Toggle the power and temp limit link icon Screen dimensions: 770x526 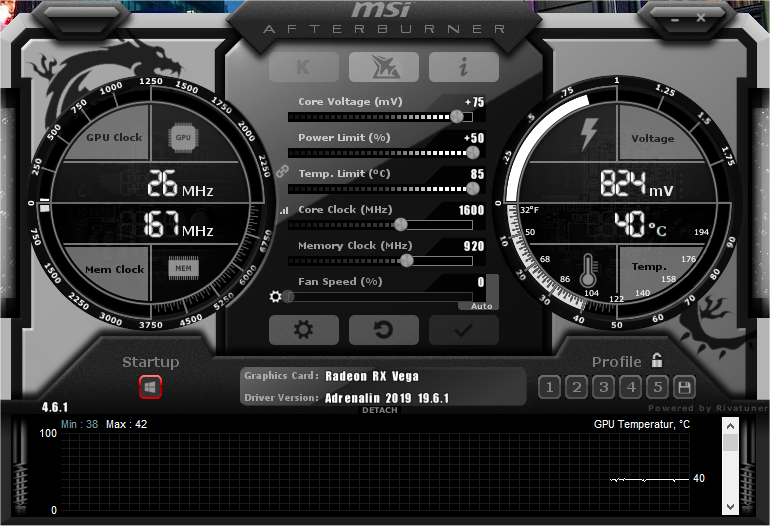[282, 171]
